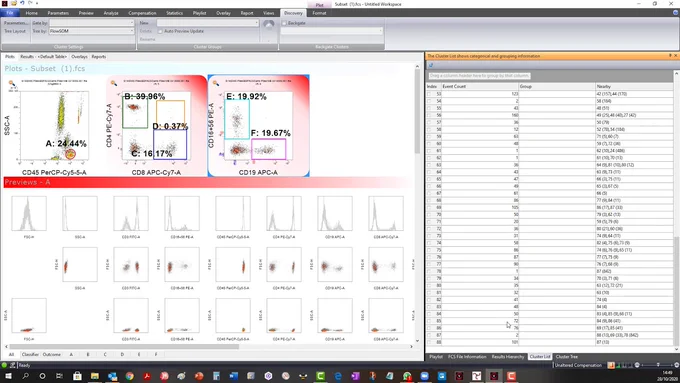Viewport: 680px width, 383px height.
Task: Switch to the Discovery ribbon tab
Action: tap(293, 13)
